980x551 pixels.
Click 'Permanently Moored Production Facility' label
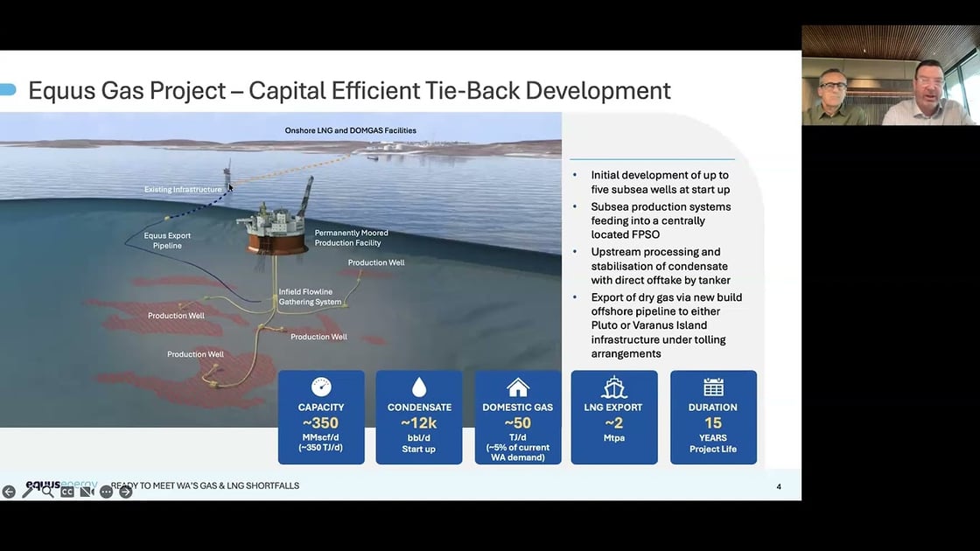(x=351, y=237)
